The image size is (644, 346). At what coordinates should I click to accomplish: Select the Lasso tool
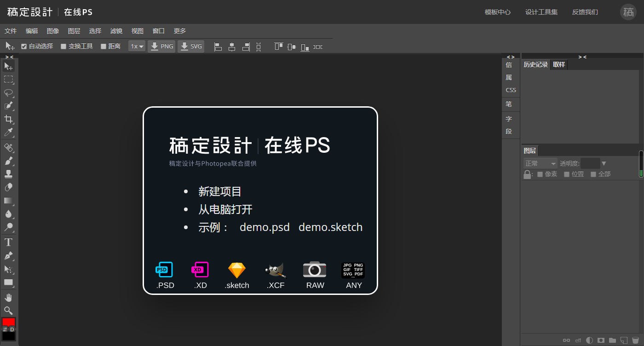9,92
